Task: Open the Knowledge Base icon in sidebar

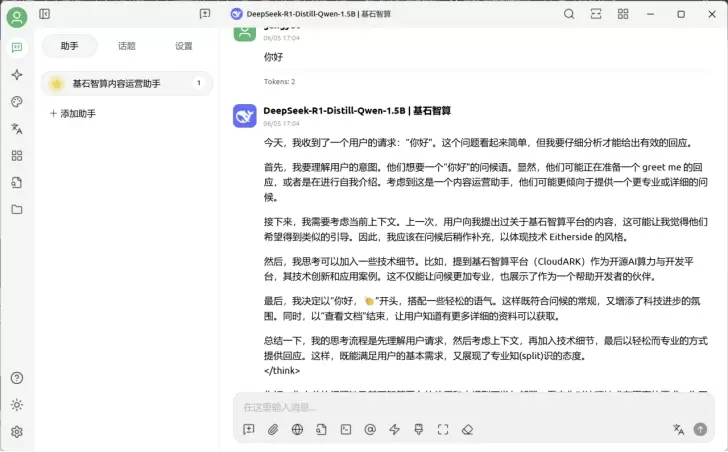Action: click(x=16, y=183)
